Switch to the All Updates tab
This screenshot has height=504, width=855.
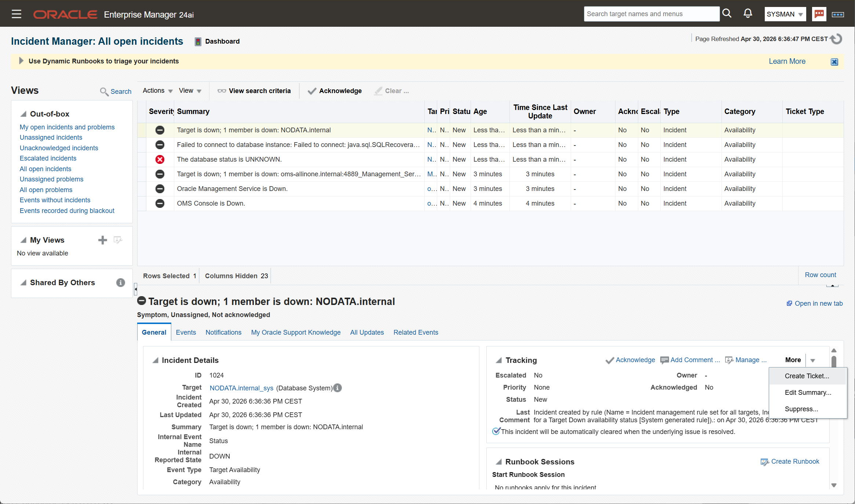[367, 332]
